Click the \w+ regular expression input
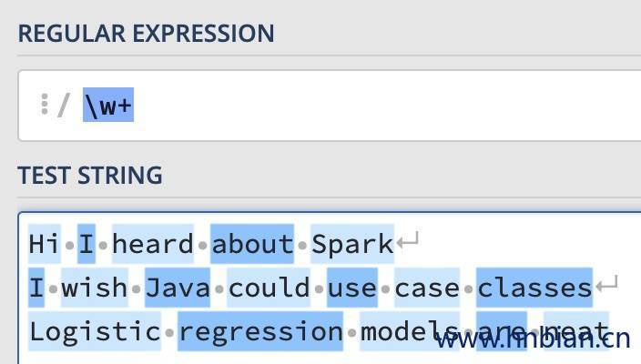The image size is (641, 364). pyautogui.click(x=108, y=106)
